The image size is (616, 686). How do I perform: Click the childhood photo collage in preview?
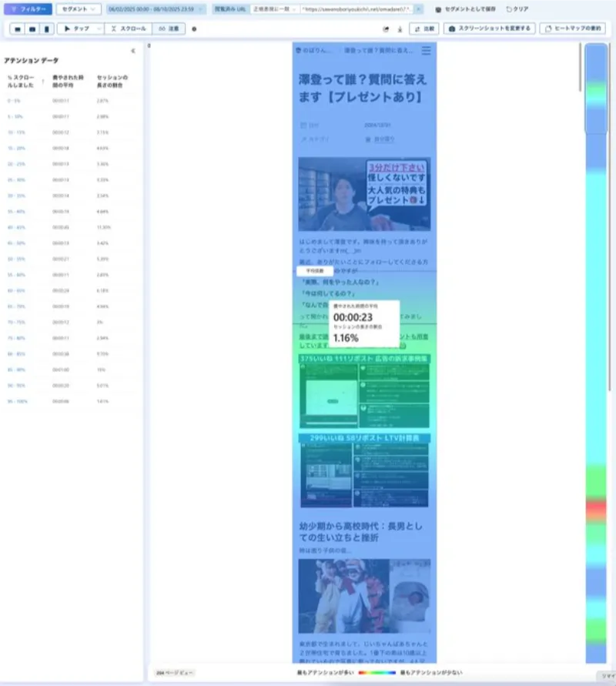(364, 596)
